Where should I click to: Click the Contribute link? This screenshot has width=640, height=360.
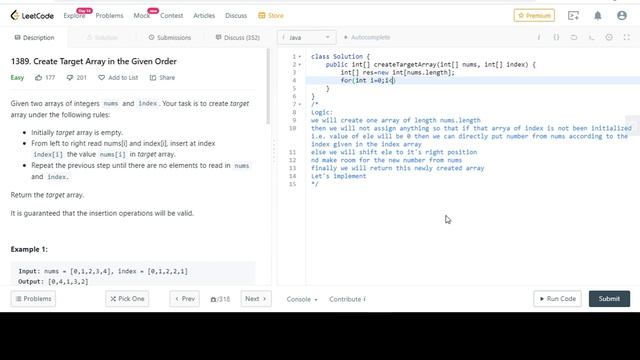[347, 299]
